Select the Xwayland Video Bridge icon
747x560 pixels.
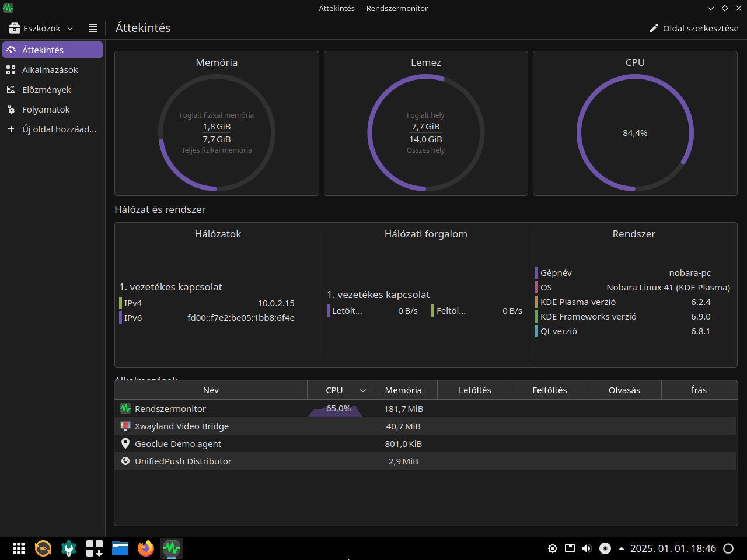125,426
